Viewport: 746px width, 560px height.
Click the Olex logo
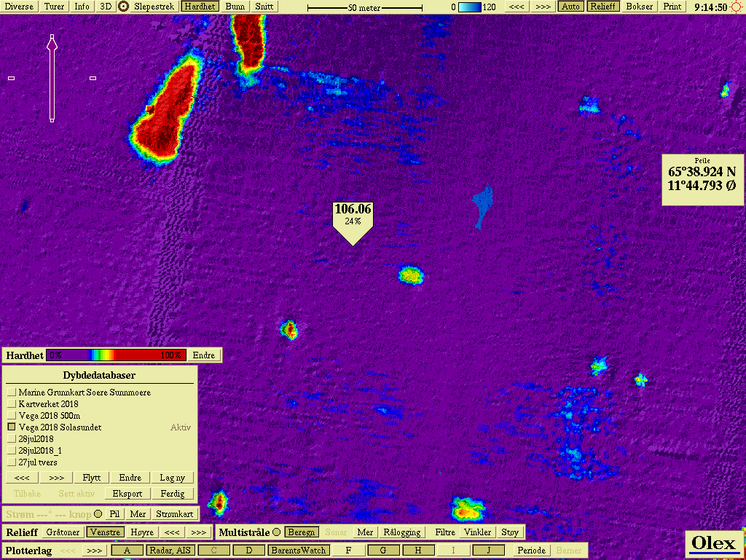[x=714, y=543]
